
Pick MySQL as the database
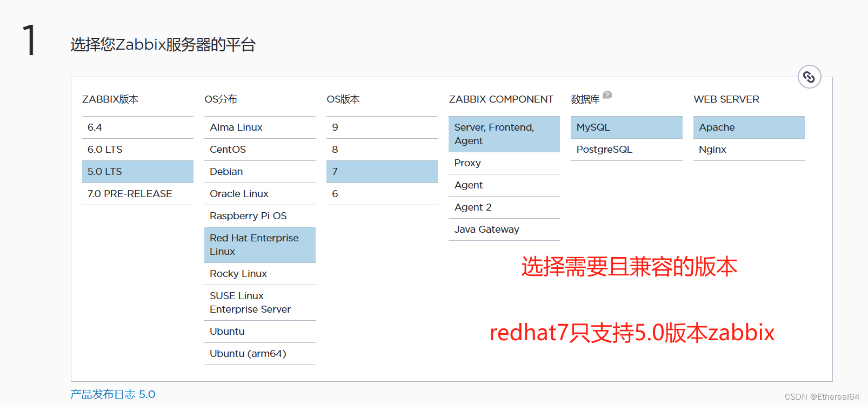click(x=626, y=127)
